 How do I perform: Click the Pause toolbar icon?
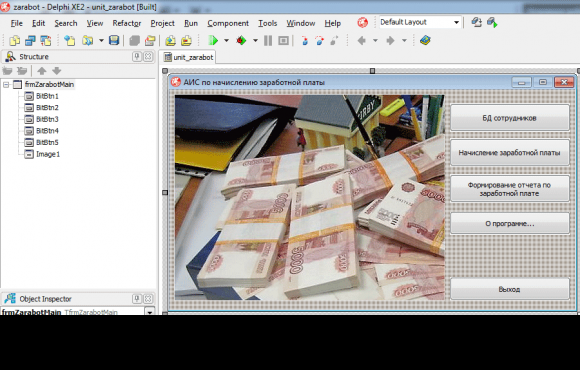coord(268,40)
